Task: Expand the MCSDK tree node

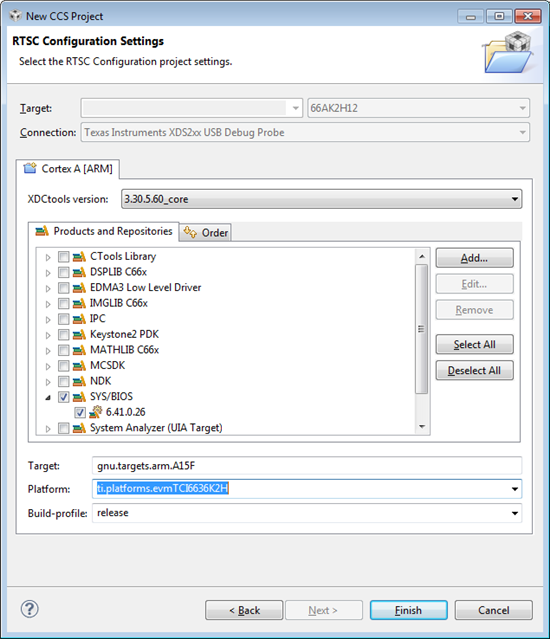Action: click(x=48, y=366)
